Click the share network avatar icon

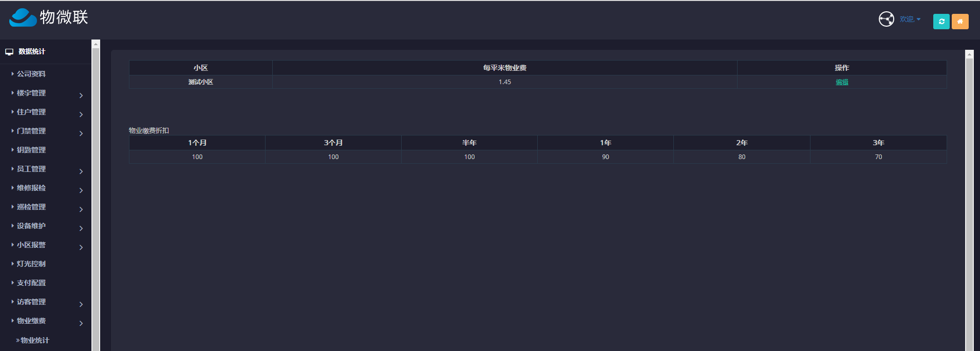pyautogui.click(x=886, y=19)
